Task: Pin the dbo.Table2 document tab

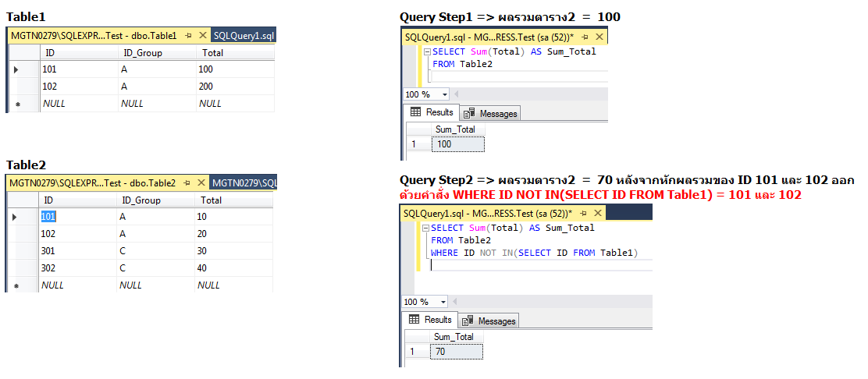Action: [x=187, y=183]
